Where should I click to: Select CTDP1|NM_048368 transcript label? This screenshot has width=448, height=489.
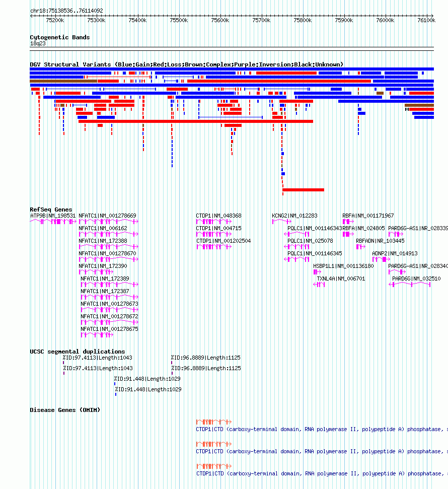pyautogui.click(x=218, y=216)
